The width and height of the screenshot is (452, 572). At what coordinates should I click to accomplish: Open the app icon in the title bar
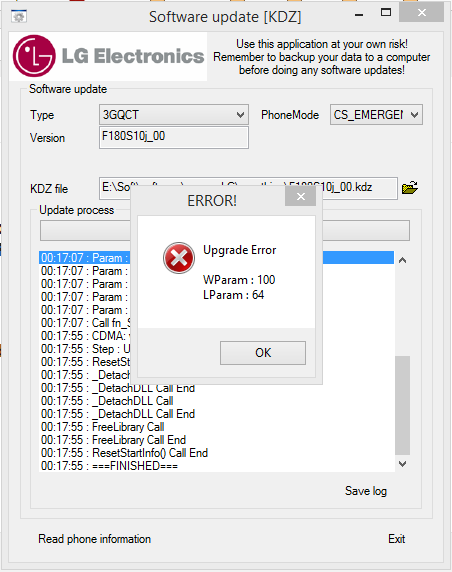tap(19, 16)
